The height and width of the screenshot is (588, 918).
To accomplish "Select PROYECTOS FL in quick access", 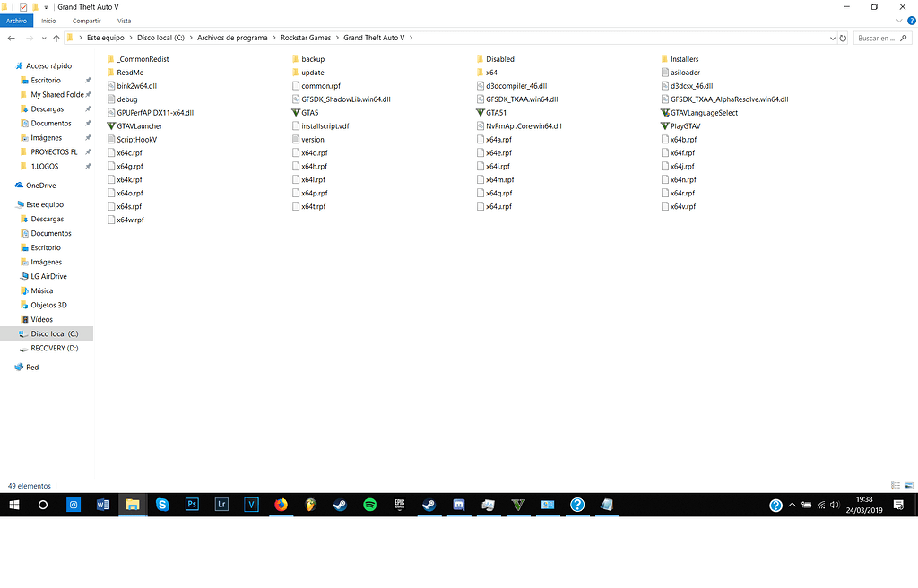I will click(54, 151).
